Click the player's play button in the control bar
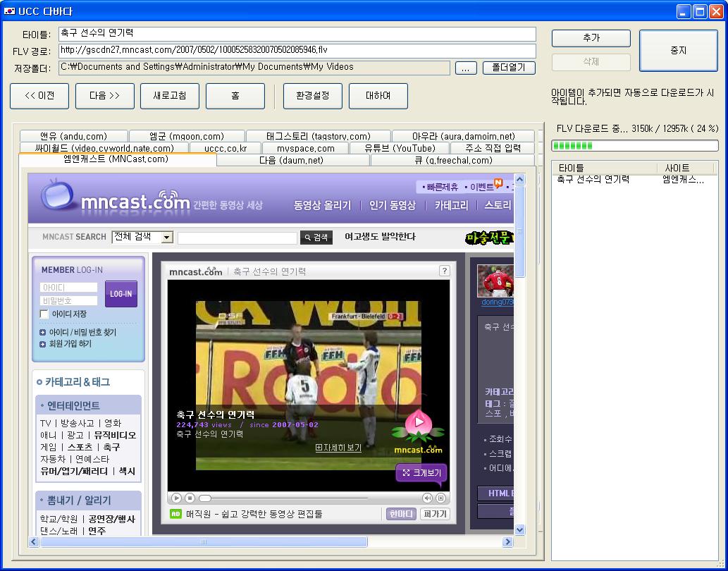This screenshot has width=728, height=571. (176, 498)
